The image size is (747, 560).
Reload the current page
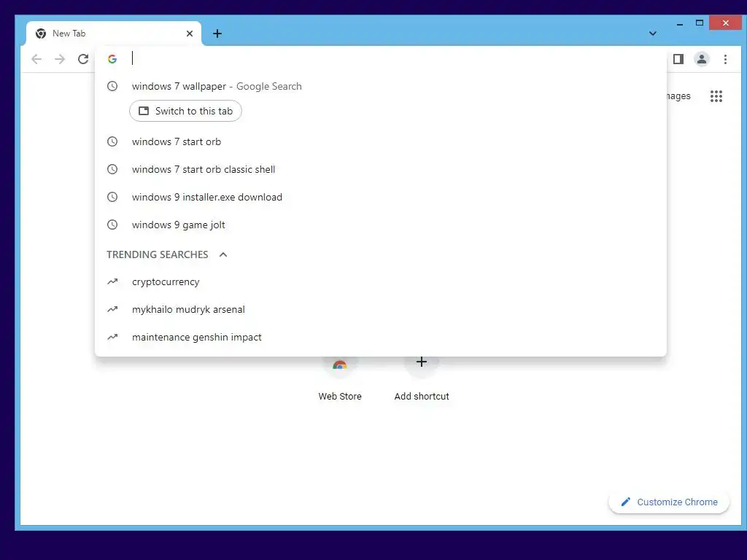click(83, 59)
